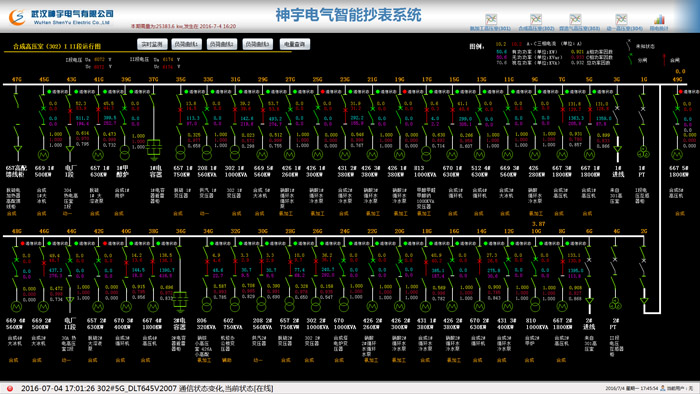
Task: Select the 813 1000KVA transformer symbol under 17G
Action: click(x=426, y=153)
